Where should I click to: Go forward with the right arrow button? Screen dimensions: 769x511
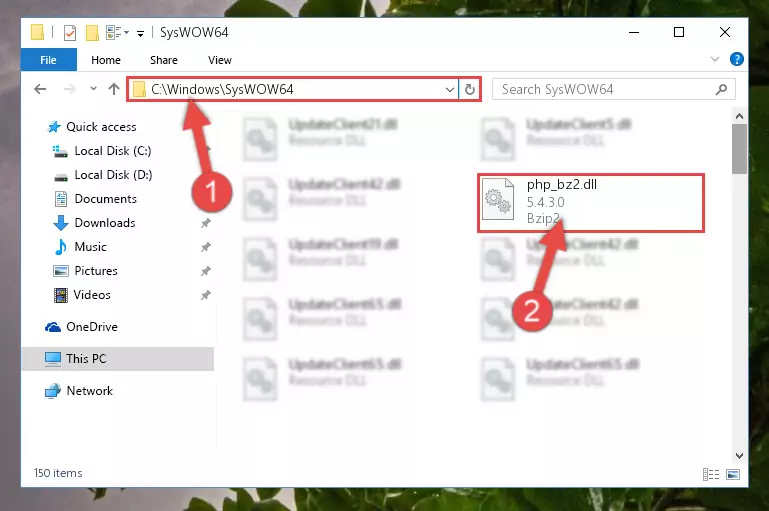(x=70, y=89)
